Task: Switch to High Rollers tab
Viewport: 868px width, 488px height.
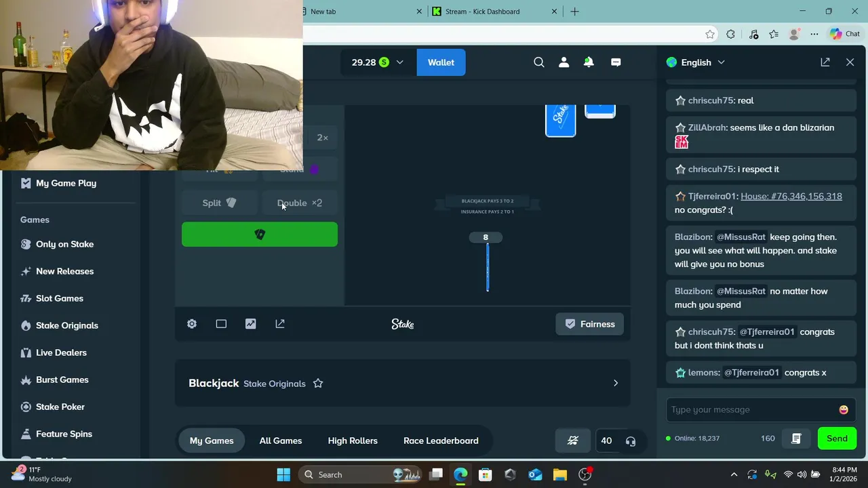Action: [x=353, y=441]
